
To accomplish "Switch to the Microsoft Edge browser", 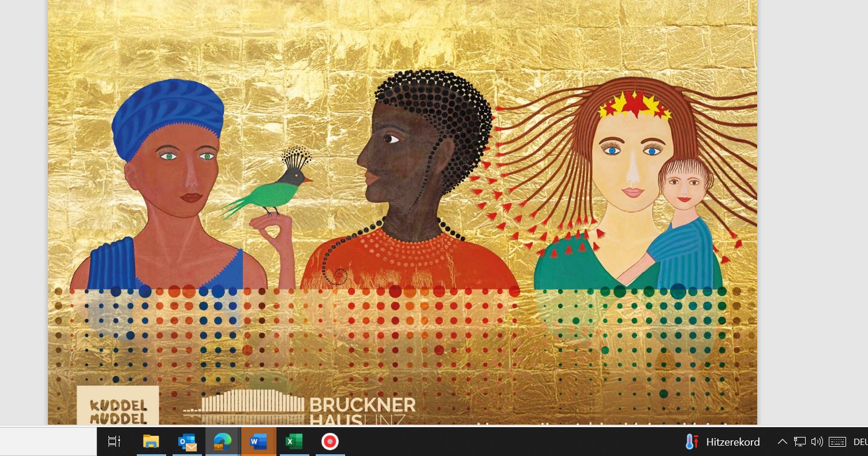I will [x=222, y=442].
